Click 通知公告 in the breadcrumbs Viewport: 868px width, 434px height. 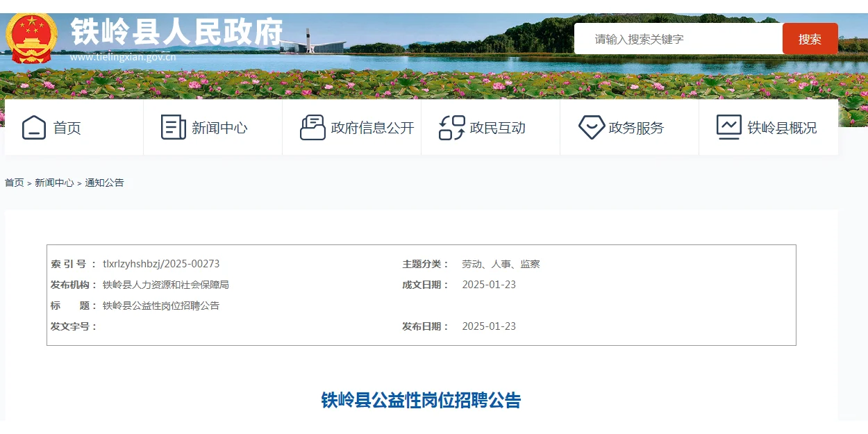click(106, 183)
